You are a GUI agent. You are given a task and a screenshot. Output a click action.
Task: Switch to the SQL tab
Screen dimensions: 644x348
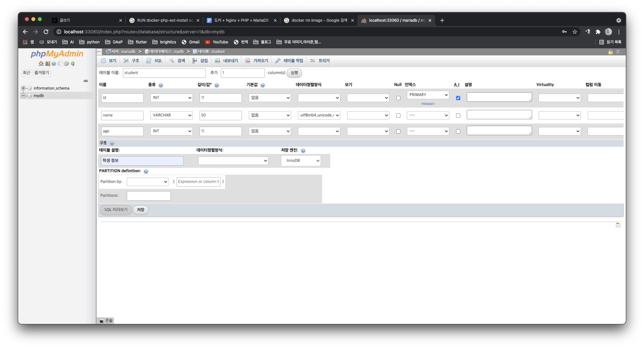point(154,61)
